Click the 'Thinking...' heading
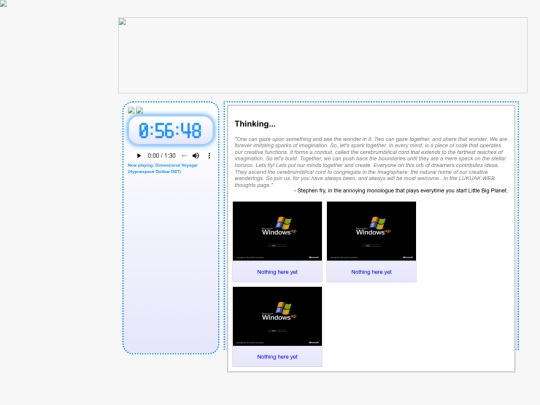 pos(255,124)
